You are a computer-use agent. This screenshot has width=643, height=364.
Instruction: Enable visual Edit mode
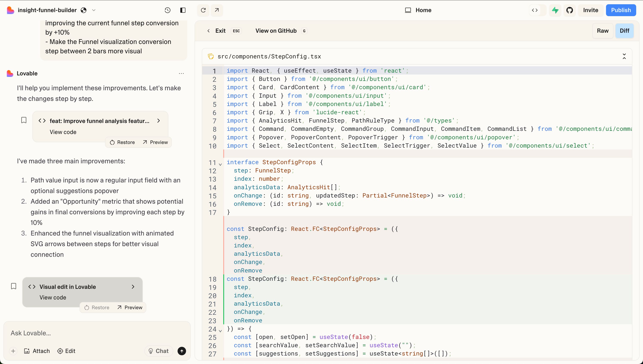pyautogui.click(x=66, y=351)
